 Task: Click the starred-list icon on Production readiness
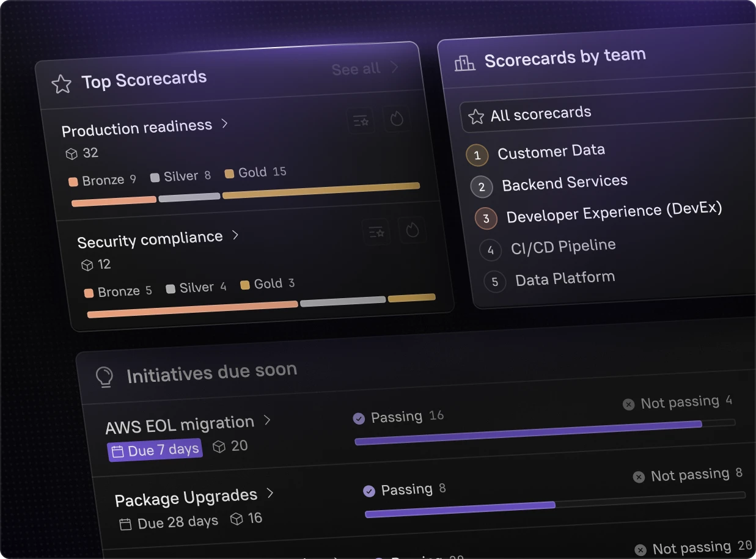(361, 121)
